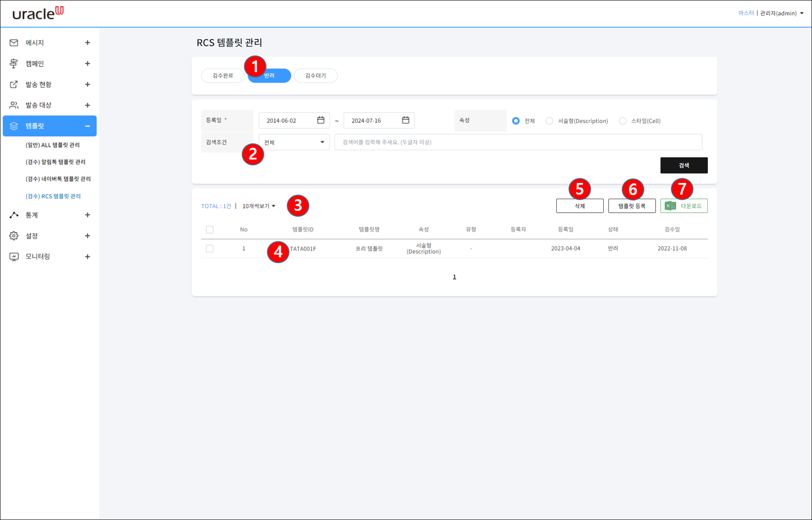
Task: Click the 발송 현황 share icon
Action: [x=14, y=84]
